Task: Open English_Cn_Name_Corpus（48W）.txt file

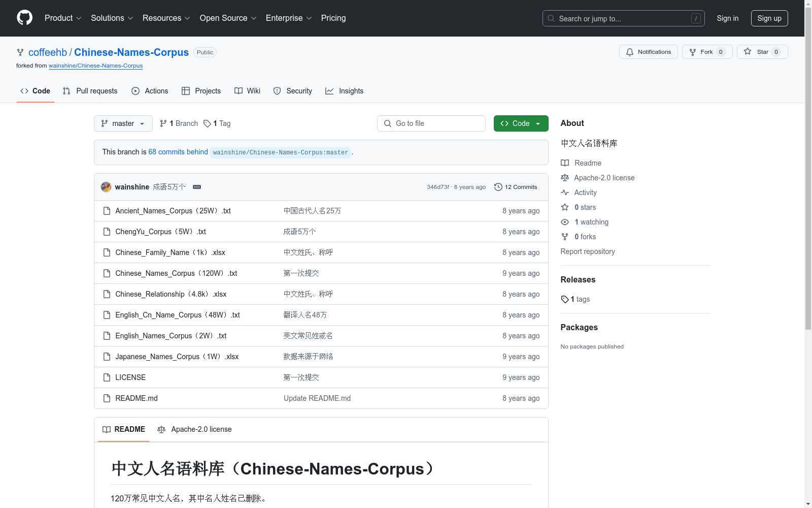Action: tap(178, 315)
